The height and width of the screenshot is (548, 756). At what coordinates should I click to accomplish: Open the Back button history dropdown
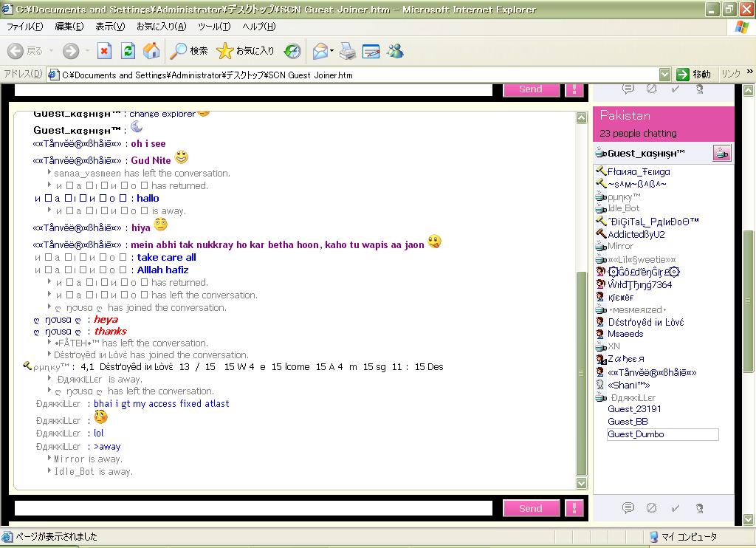coord(51,51)
